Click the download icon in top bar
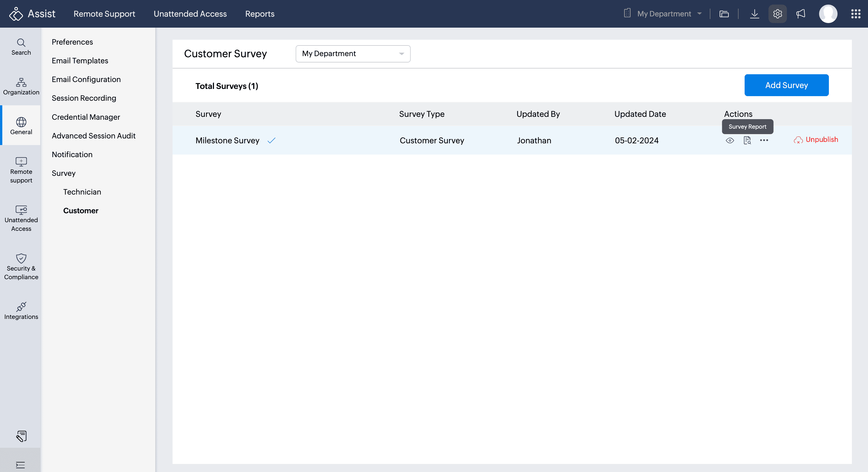Viewport: 868px width, 472px height. (x=754, y=14)
